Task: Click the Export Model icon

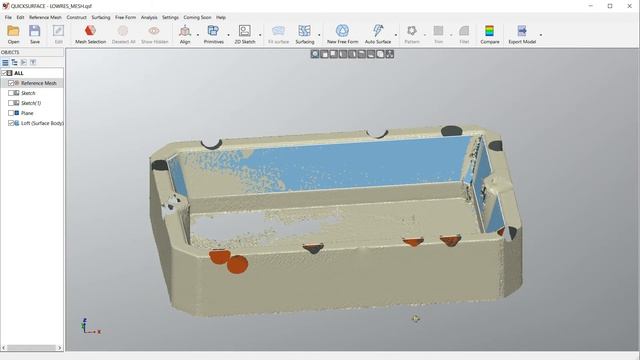Action: pyautogui.click(x=522, y=31)
